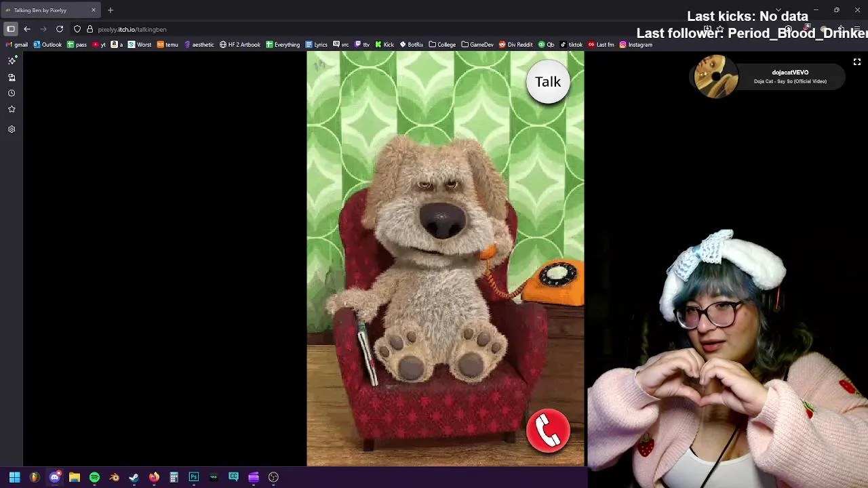Open the sidebar settings gear
Viewport: 868px width, 488px height.
(x=12, y=129)
